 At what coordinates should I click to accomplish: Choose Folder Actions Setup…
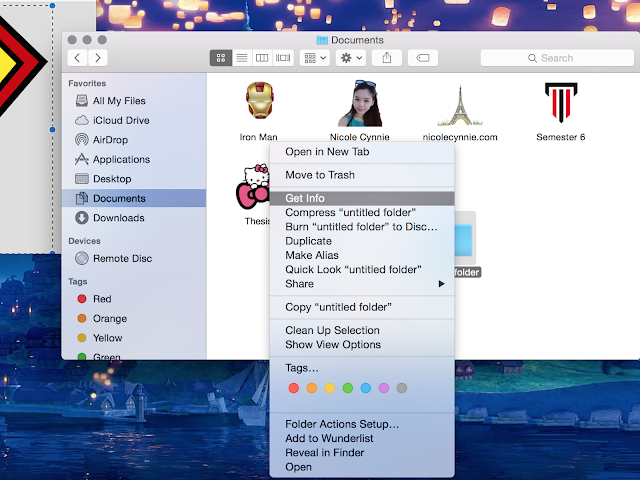pyautogui.click(x=362, y=424)
